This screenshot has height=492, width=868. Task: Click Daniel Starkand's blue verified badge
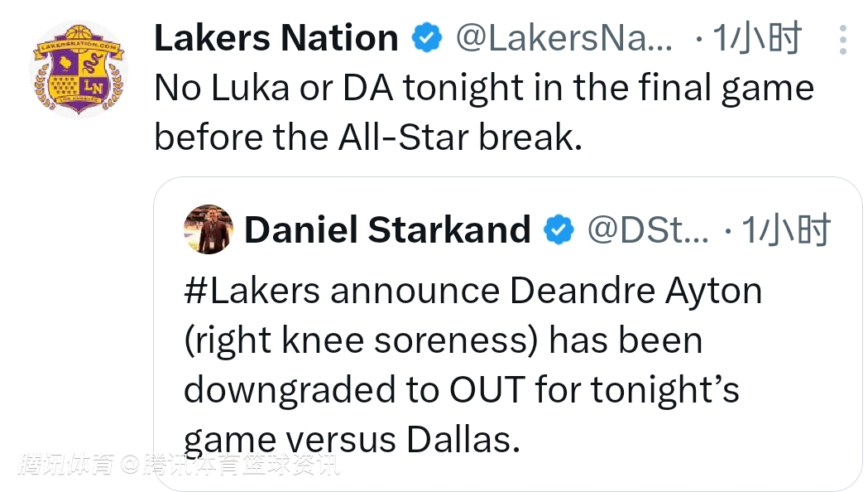(x=559, y=230)
